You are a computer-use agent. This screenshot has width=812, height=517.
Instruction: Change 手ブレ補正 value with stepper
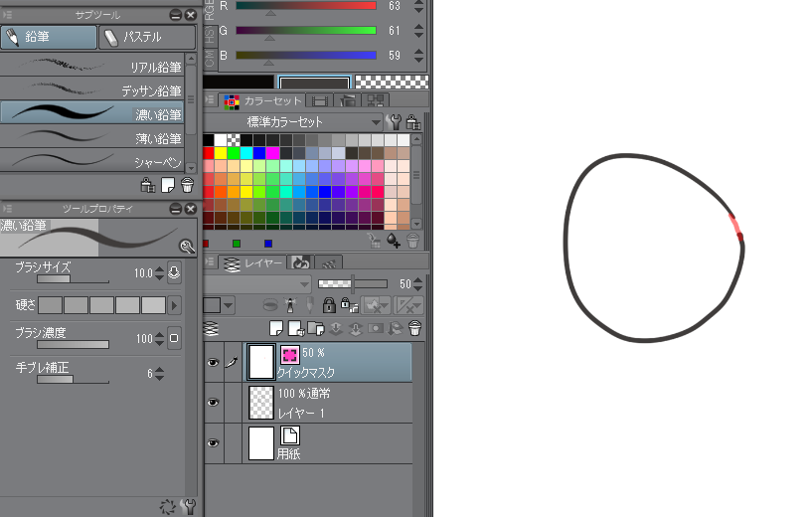[159, 374]
